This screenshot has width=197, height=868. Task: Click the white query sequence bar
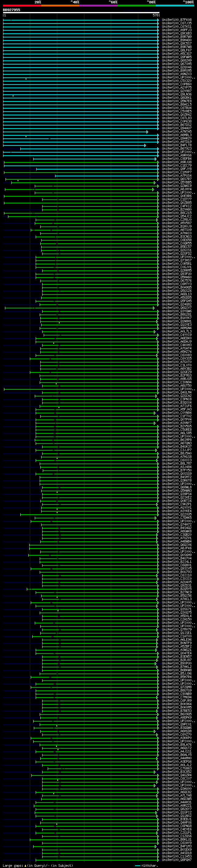click(x=81, y=12)
